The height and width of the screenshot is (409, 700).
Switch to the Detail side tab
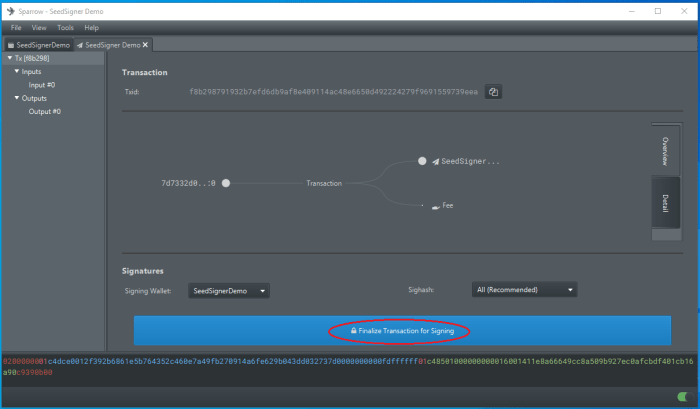click(x=665, y=202)
